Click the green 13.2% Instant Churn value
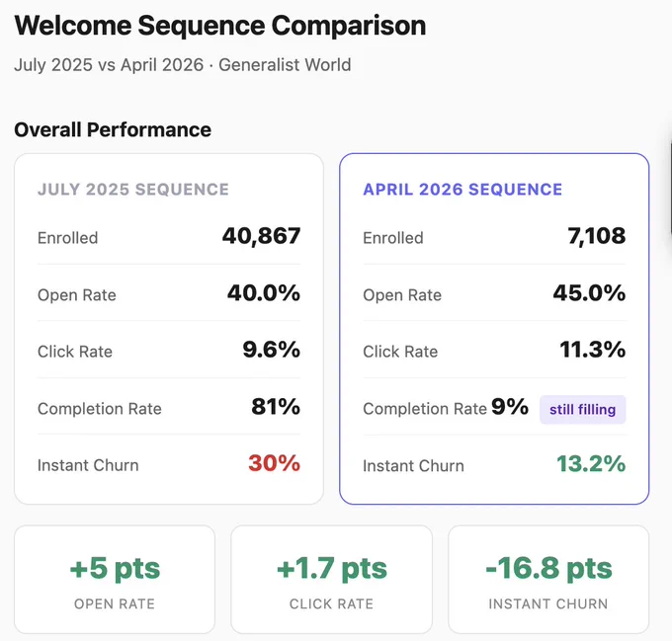 coord(591,464)
